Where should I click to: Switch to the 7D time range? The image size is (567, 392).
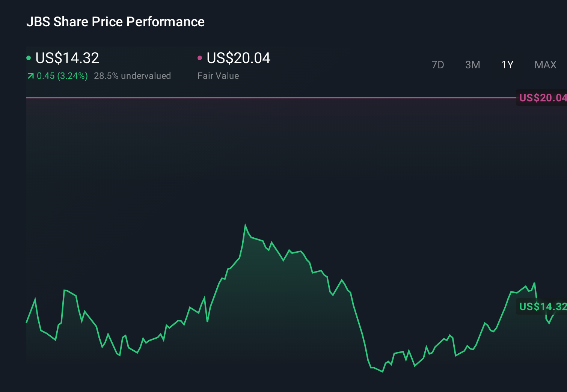pos(438,65)
